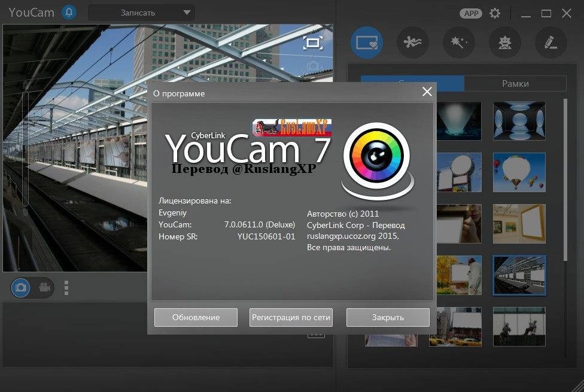Switch to the Рамки tab
Viewport: 584px width, 392px height.
point(515,83)
